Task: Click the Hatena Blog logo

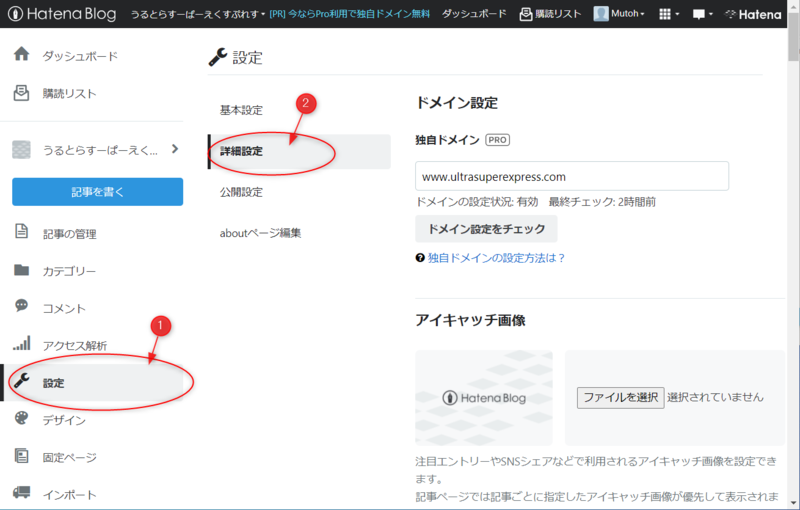Action: [x=62, y=14]
